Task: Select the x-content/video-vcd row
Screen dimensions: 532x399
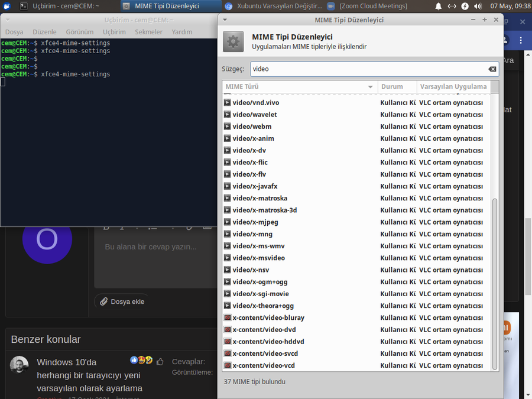Action: pyautogui.click(x=357, y=365)
